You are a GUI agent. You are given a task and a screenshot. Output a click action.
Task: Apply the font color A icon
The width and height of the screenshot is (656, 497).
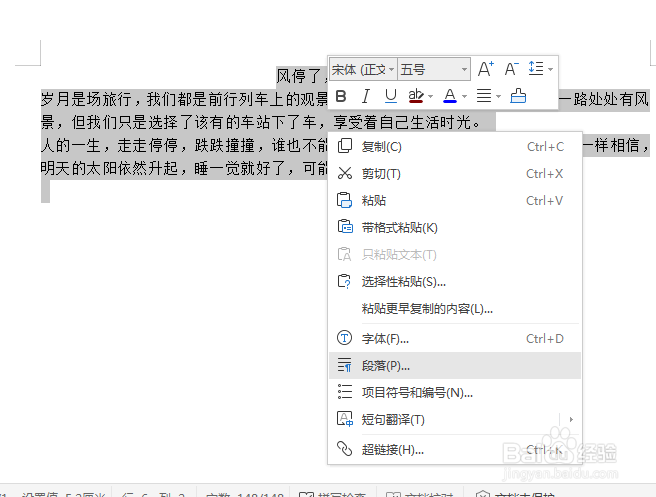coord(450,96)
